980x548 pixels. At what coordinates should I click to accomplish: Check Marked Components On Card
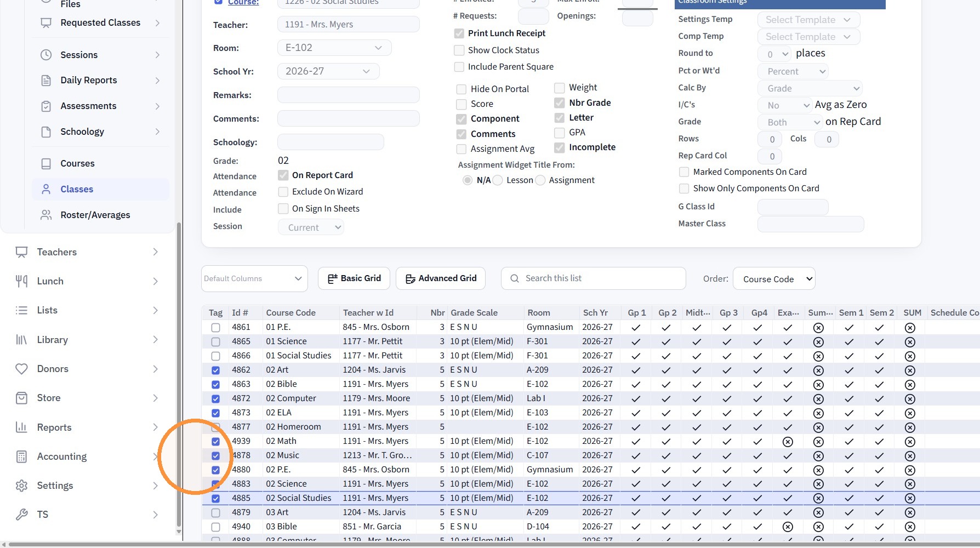(684, 172)
